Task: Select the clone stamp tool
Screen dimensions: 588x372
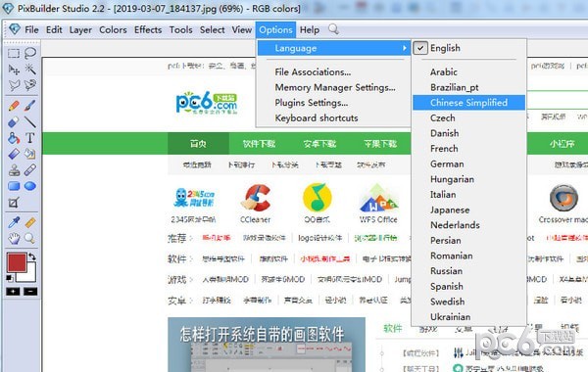Action: 14,170
